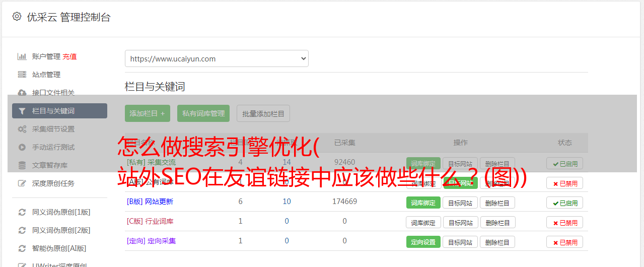644x267 pixels.
Task: Click the filter icon for 栏目与关键词
Action: tap(22, 111)
